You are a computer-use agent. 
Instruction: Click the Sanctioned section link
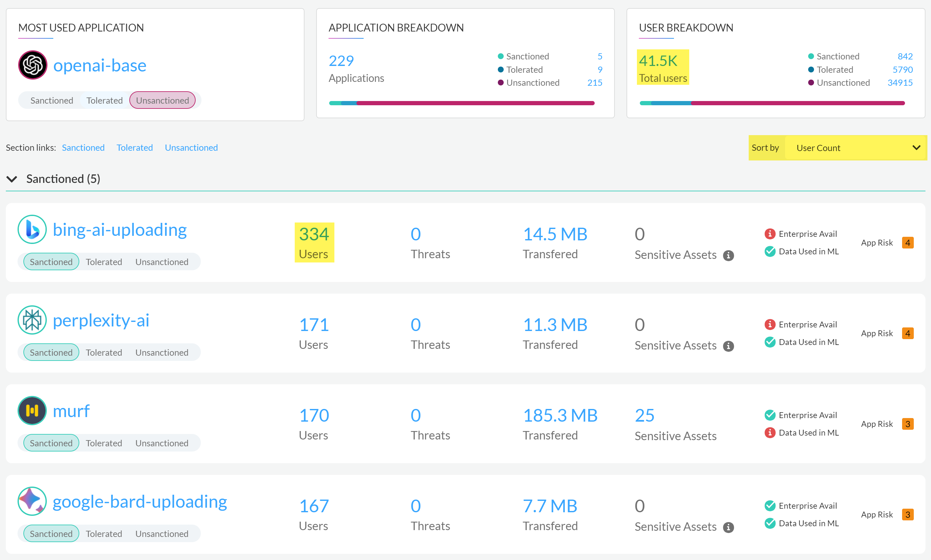(83, 147)
